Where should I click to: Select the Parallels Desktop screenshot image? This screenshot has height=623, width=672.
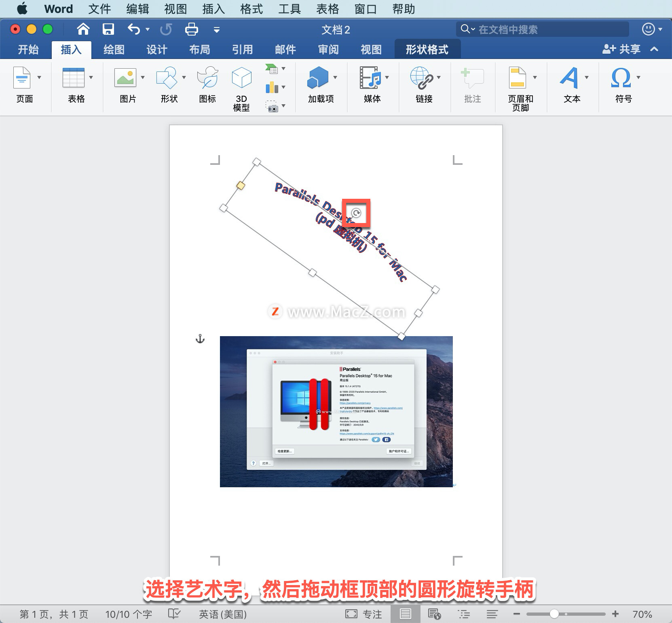click(x=336, y=412)
